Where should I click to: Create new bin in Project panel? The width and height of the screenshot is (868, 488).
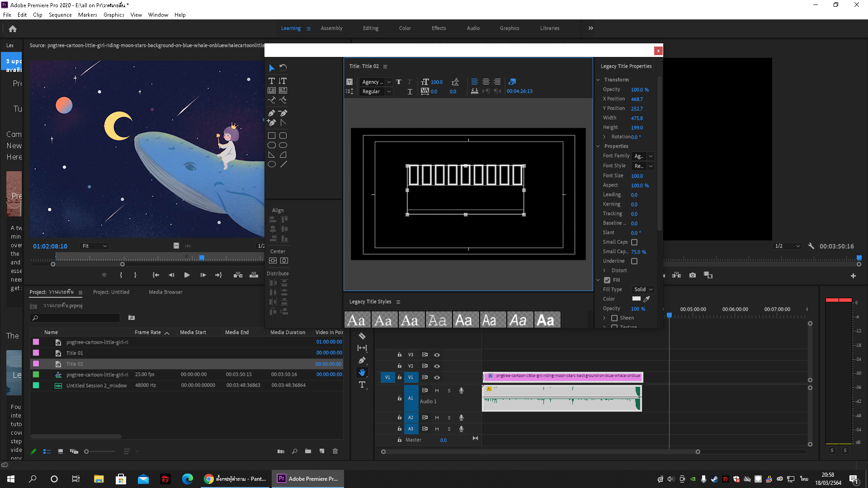[x=308, y=451]
